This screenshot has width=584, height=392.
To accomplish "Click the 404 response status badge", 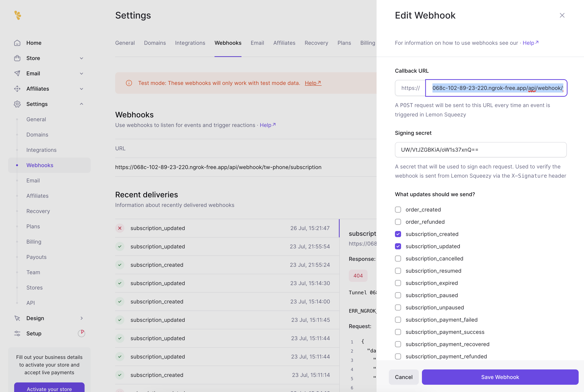I will 358,276.
